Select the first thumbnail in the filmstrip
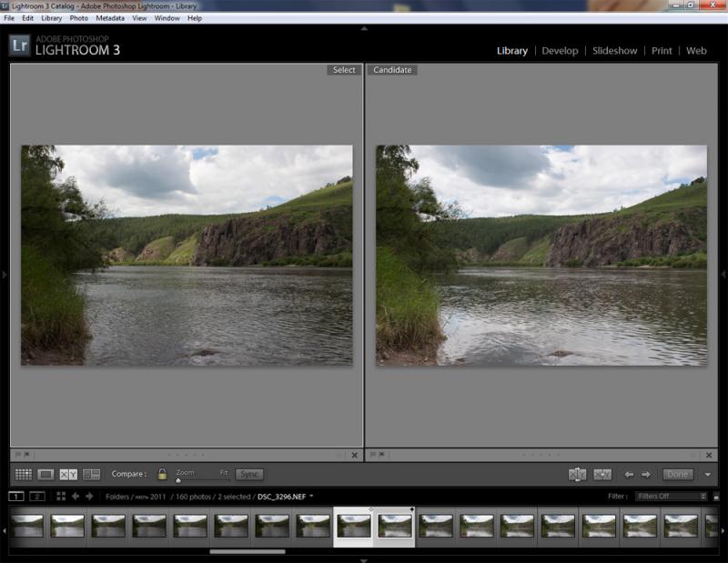Screen dimensions: 728x563 (27, 526)
